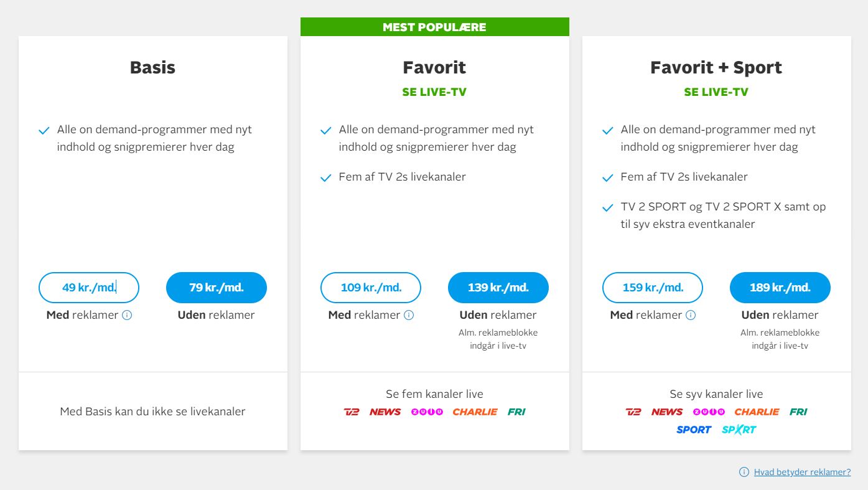Select Favorit + Sport 159 kr./md. plan
Viewport: 868px width, 490px height.
653,288
